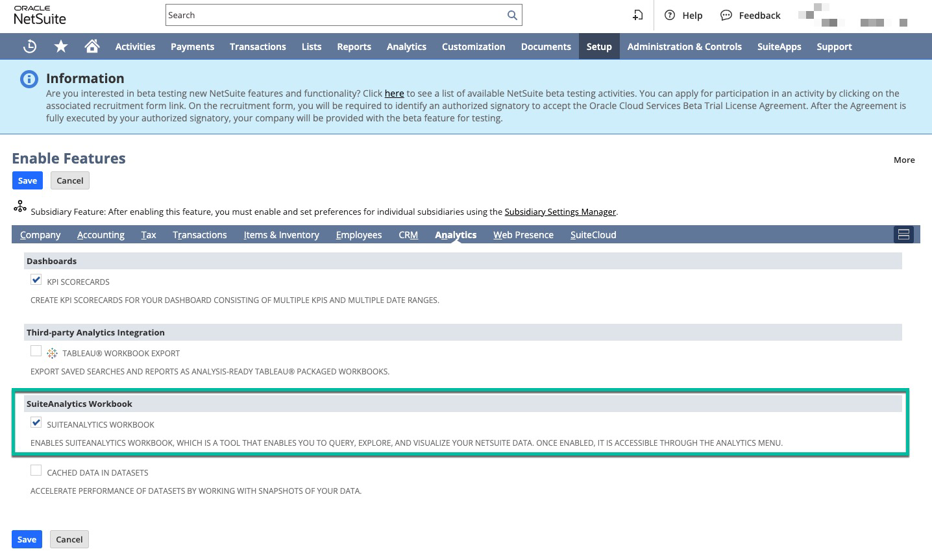Screen dimensions: 932x560
Task: Click the Information notice icon
Action: pyautogui.click(x=29, y=80)
